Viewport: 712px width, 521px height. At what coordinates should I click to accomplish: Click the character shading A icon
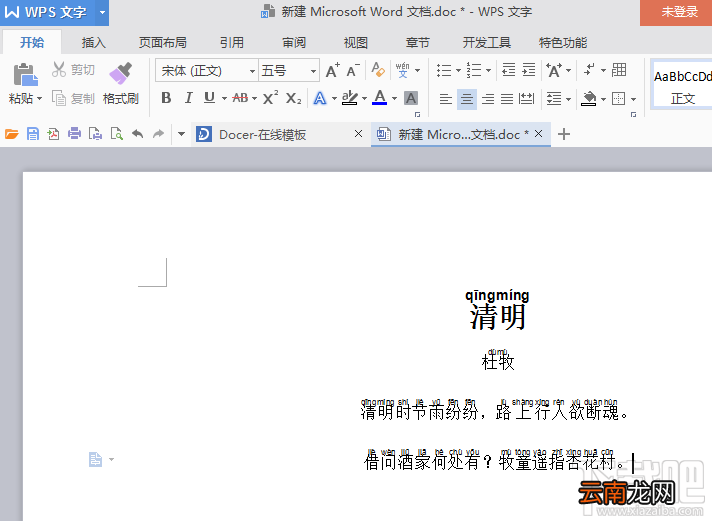tap(411, 98)
